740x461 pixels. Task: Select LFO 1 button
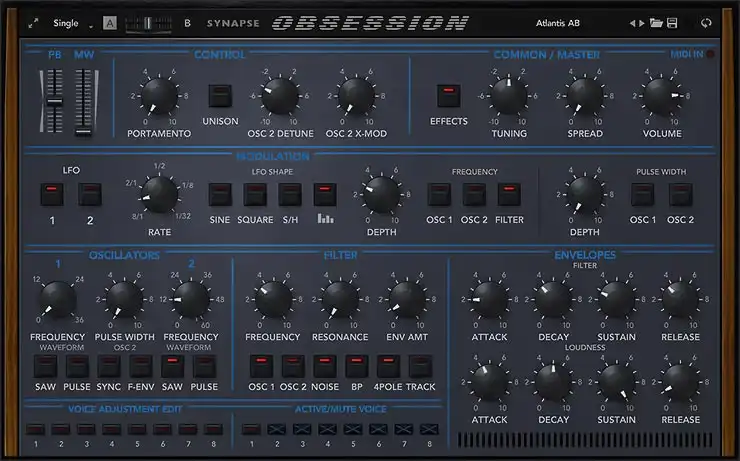pos(52,194)
